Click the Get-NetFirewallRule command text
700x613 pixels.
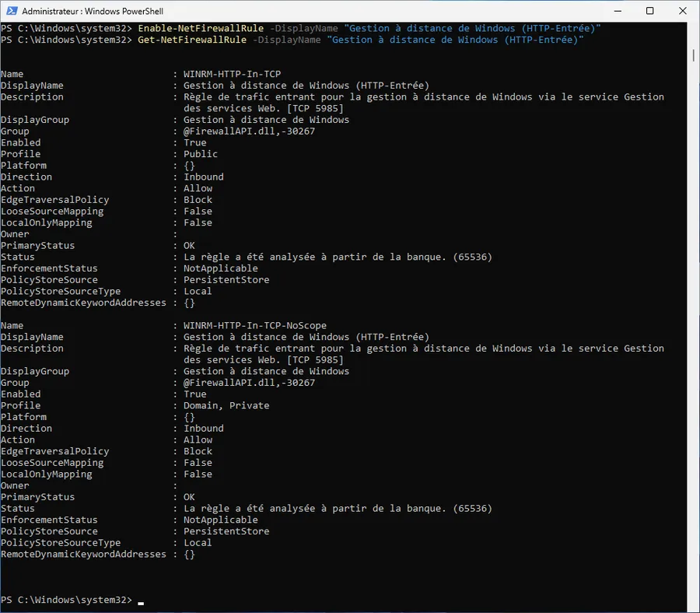tap(192, 40)
